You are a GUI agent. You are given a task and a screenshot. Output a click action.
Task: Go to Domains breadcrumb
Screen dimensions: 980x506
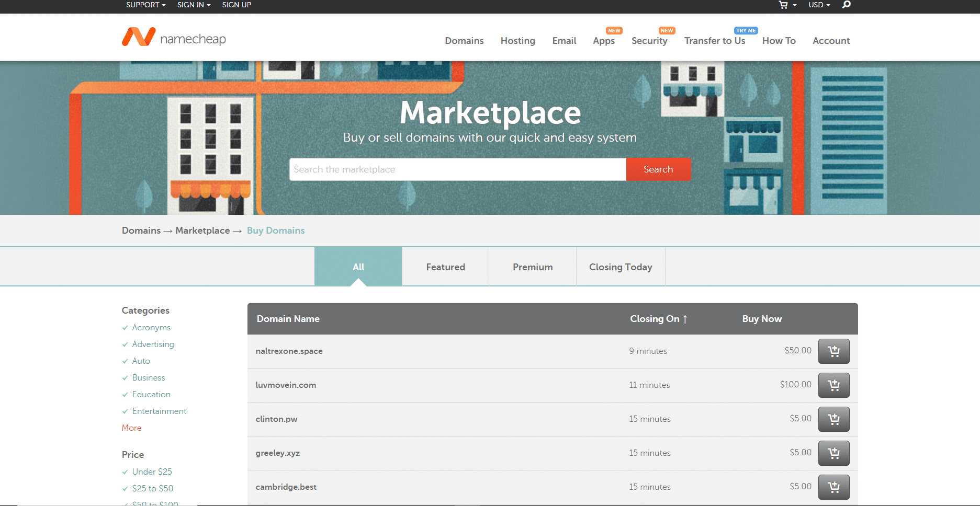point(141,231)
